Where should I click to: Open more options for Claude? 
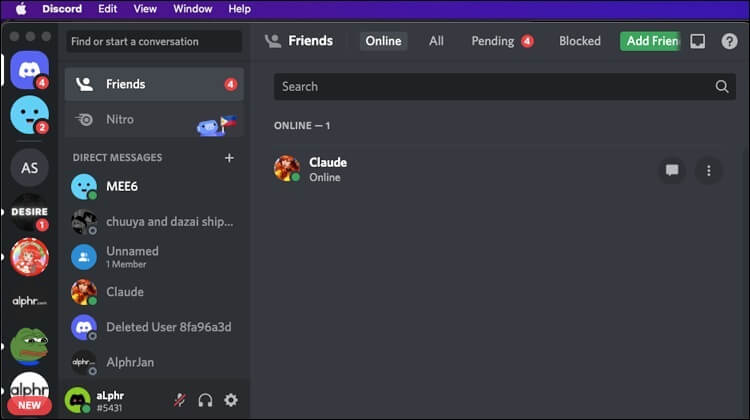coord(708,170)
